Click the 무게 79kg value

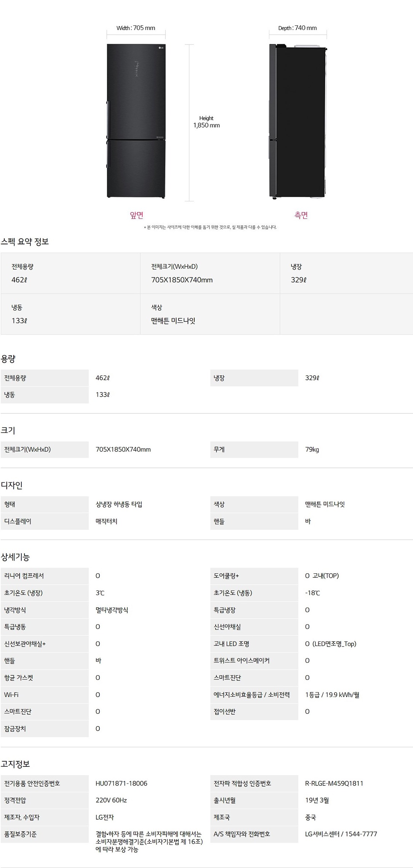pyautogui.click(x=312, y=450)
